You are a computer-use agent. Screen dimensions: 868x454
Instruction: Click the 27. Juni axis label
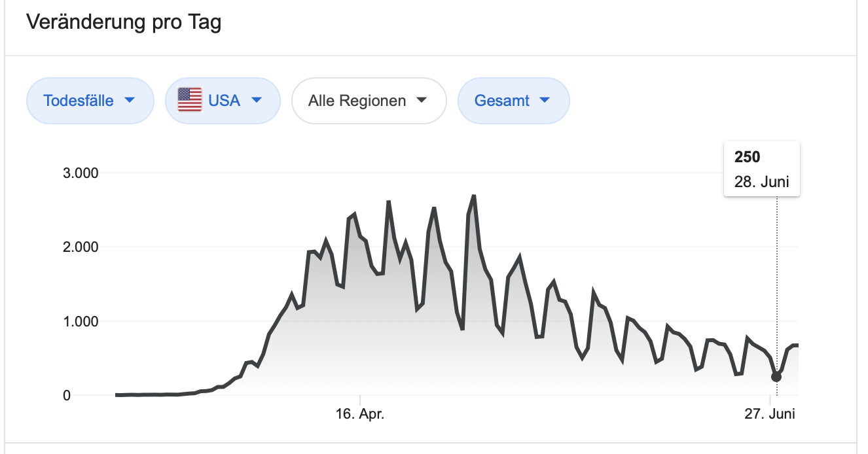click(x=768, y=414)
